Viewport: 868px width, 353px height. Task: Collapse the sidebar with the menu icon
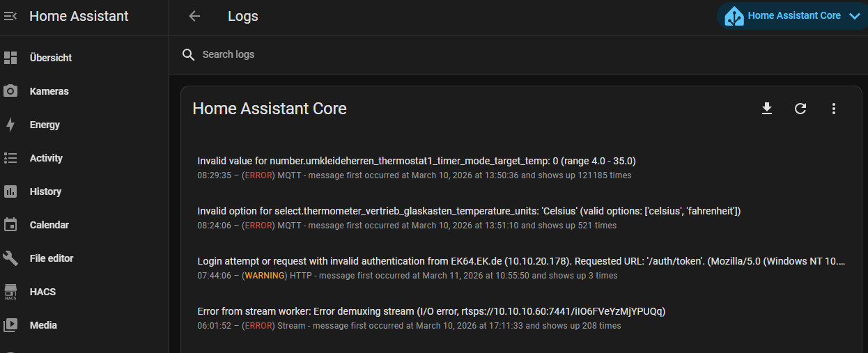tap(10, 16)
